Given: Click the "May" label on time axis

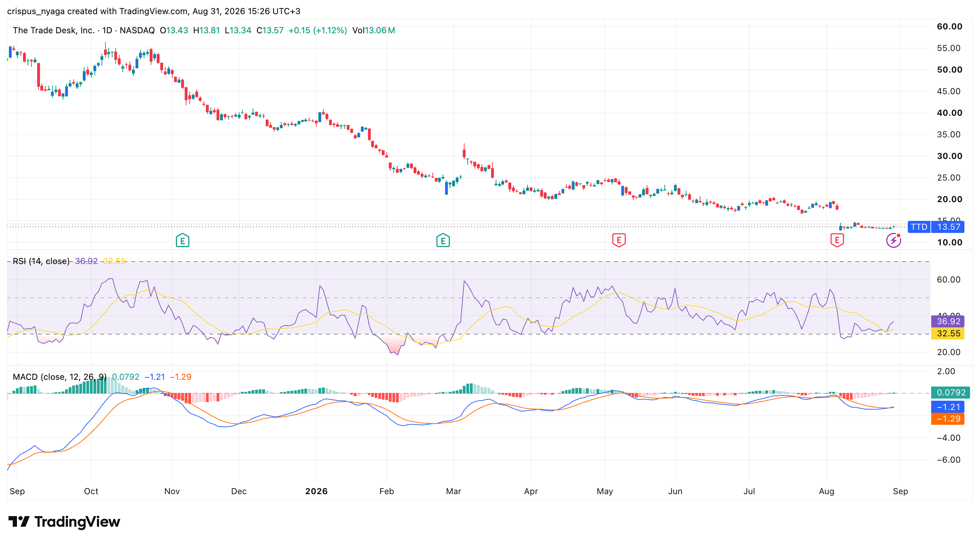Looking at the screenshot, I should (x=605, y=492).
